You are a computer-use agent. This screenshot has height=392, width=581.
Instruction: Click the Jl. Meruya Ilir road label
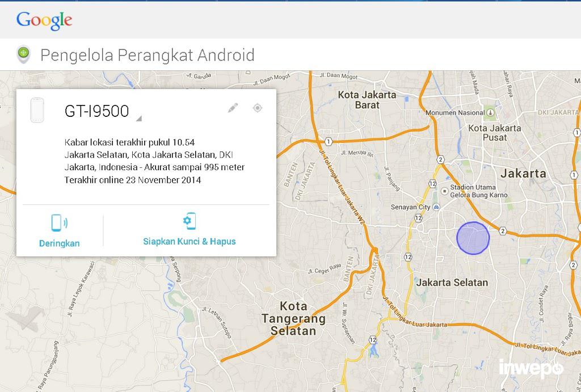[357, 153]
